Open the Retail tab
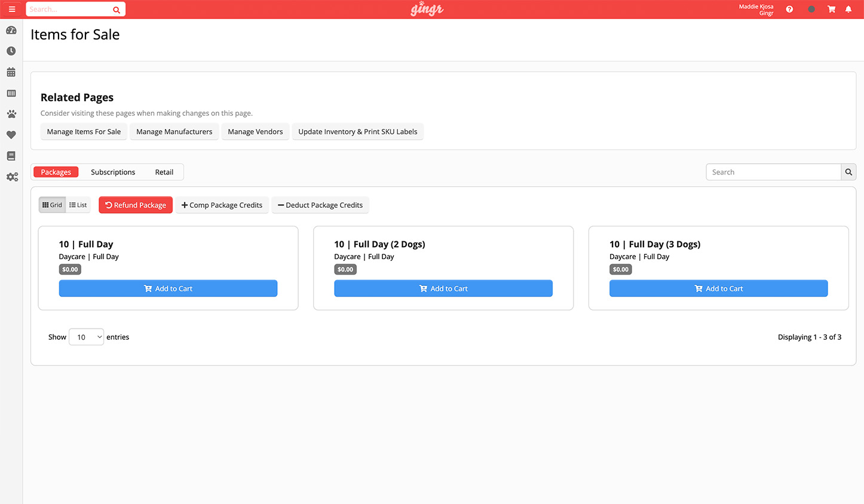 click(164, 172)
